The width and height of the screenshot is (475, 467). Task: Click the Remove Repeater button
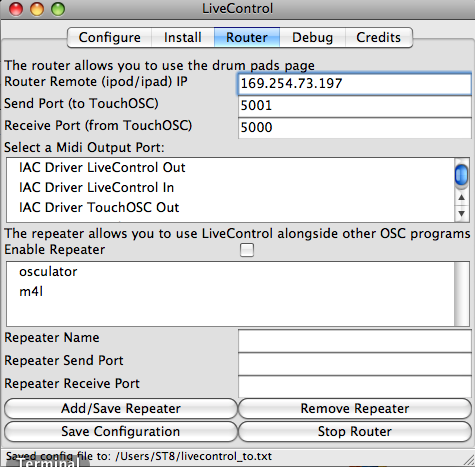(355, 409)
